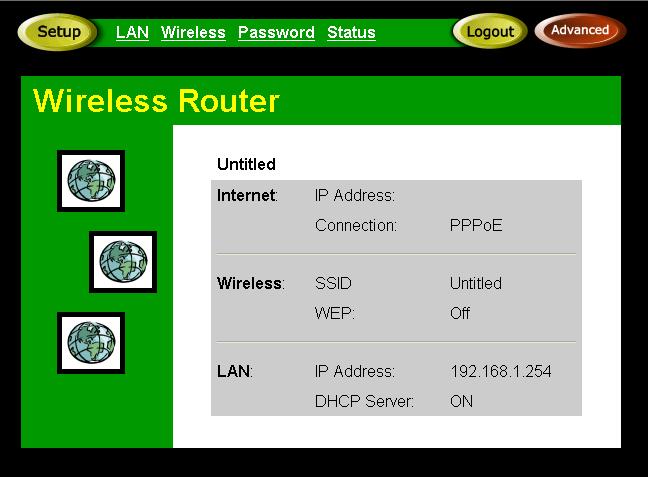Click the bottom globe icon in sidebar
Image resolution: width=648 pixels, height=477 pixels.
91,343
